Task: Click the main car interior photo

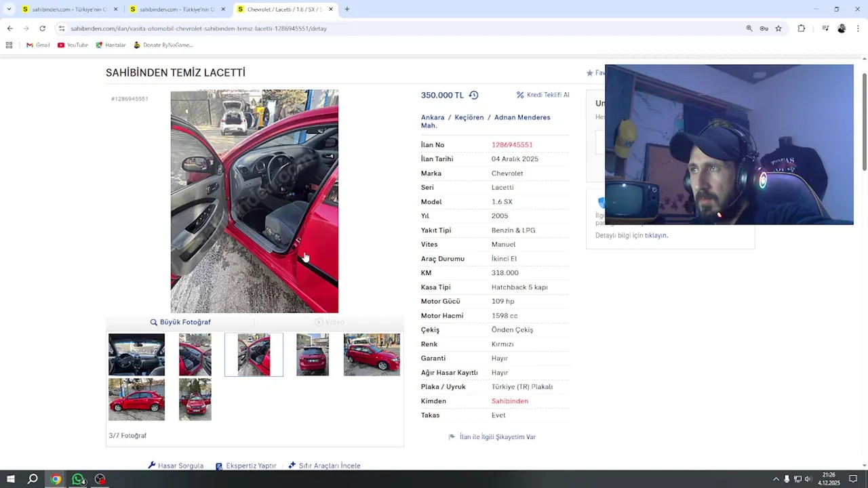Action: (254, 201)
